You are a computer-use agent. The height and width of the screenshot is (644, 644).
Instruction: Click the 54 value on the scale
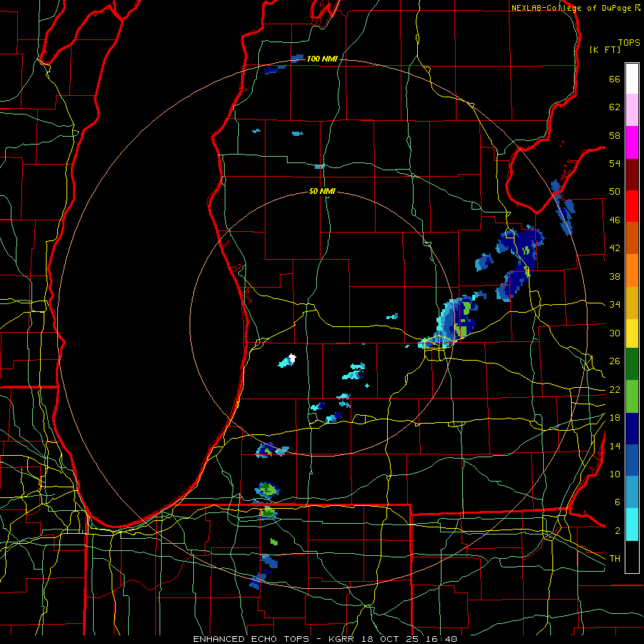pos(615,163)
